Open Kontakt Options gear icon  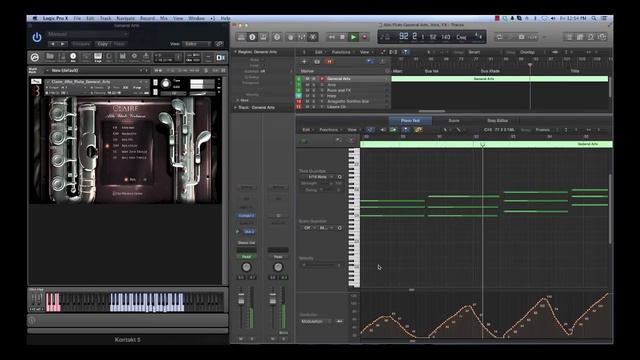point(134,57)
